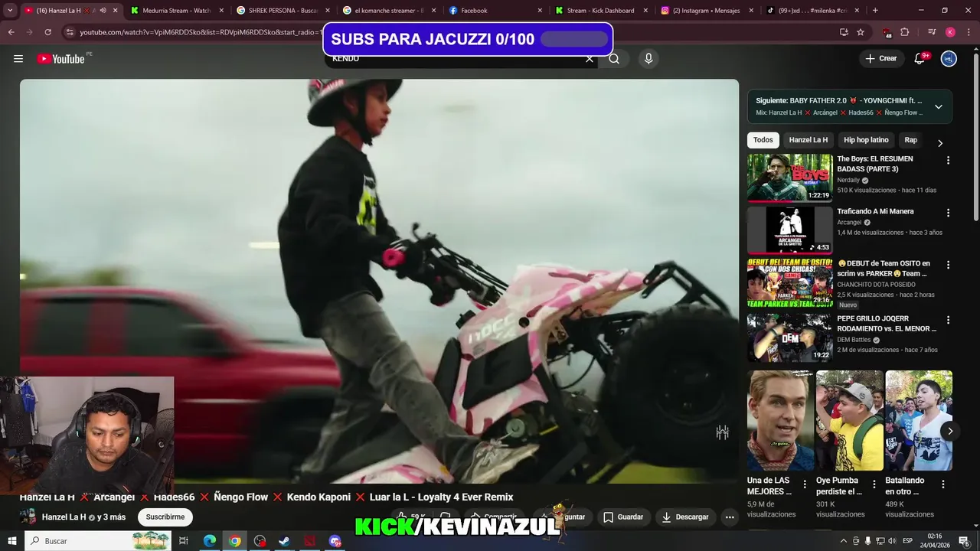This screenshot has height=551, width=980.
Task: Reload the page in Chrome
Action: click(48, 32)
